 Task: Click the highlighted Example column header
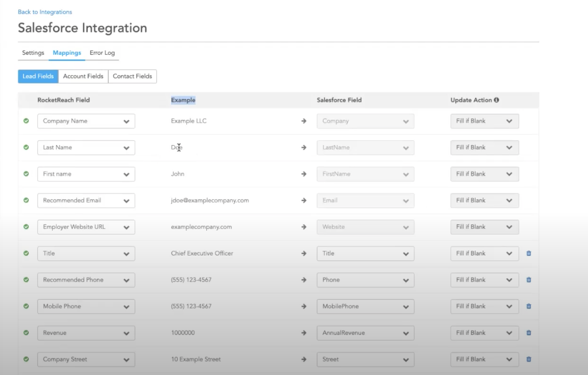tap(183, 100)
